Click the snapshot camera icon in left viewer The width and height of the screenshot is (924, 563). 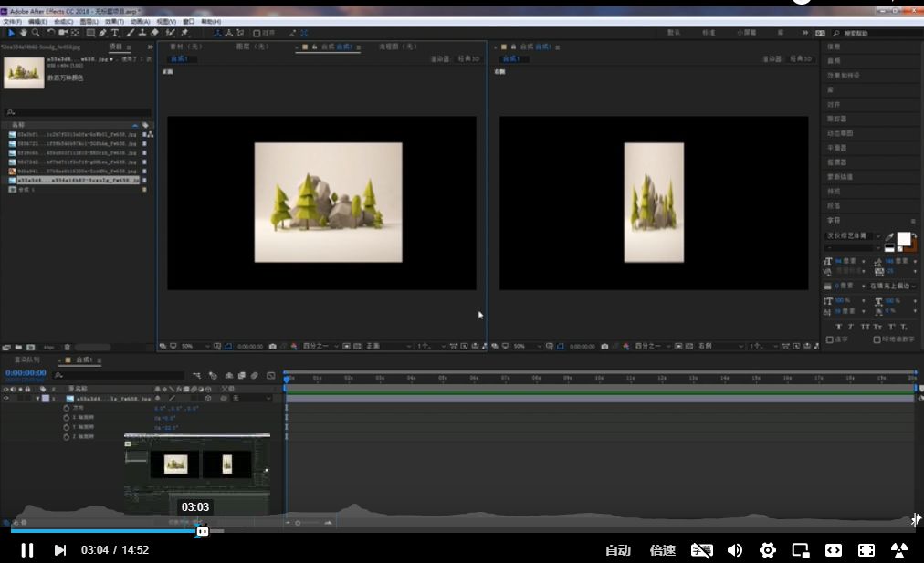tap(272, 346)
